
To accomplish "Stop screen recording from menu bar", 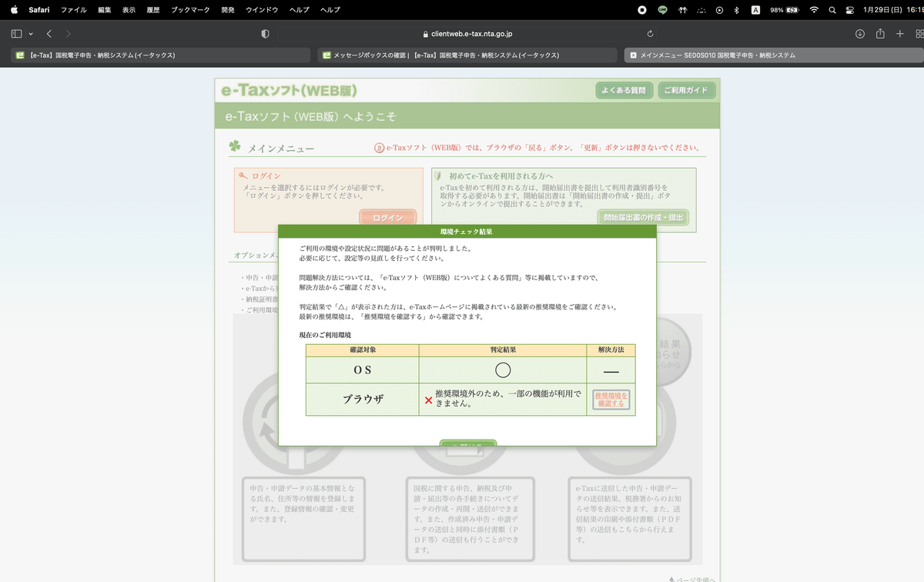I will [642, 10].
